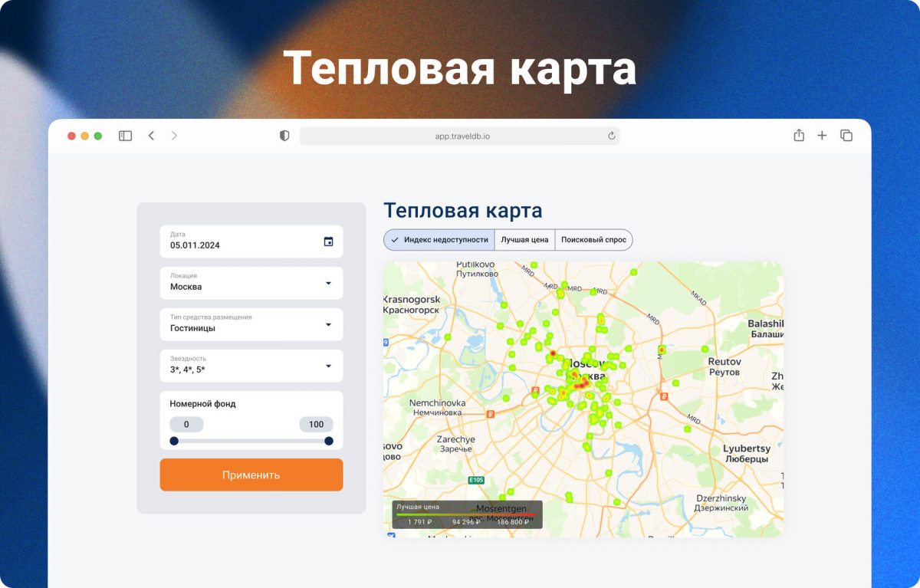Click the Лучшая цена legend gradient bar
This screenshot has height=588, width=920.
(466, 514)
